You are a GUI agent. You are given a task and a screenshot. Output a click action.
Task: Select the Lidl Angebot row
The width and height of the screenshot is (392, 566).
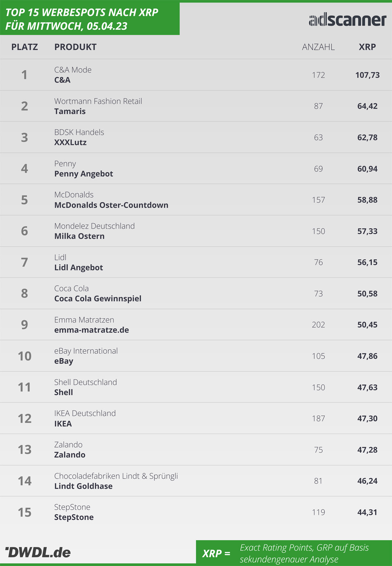[x=196, y=262]
